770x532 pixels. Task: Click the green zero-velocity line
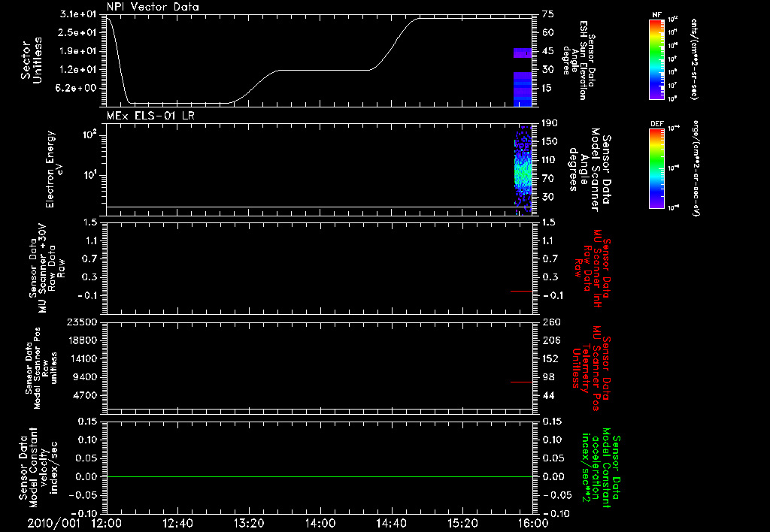320,476
